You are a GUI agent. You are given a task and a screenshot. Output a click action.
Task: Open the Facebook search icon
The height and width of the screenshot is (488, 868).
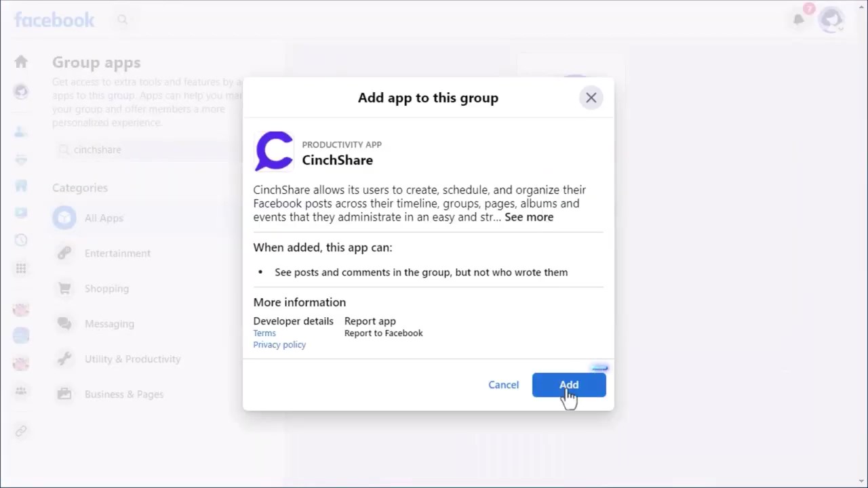point(122,20)
